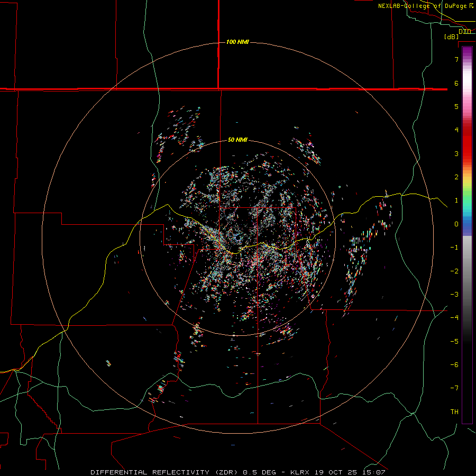This screenshot has height=476, width=476.
Task: Click the 50 NMI range ring label
Action: click(237, 140)
